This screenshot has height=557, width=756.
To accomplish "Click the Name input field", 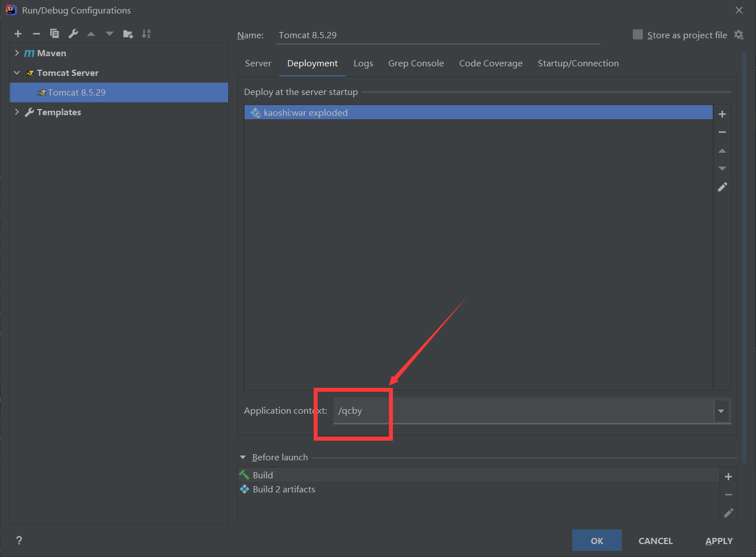I will [x=438, y=35].
